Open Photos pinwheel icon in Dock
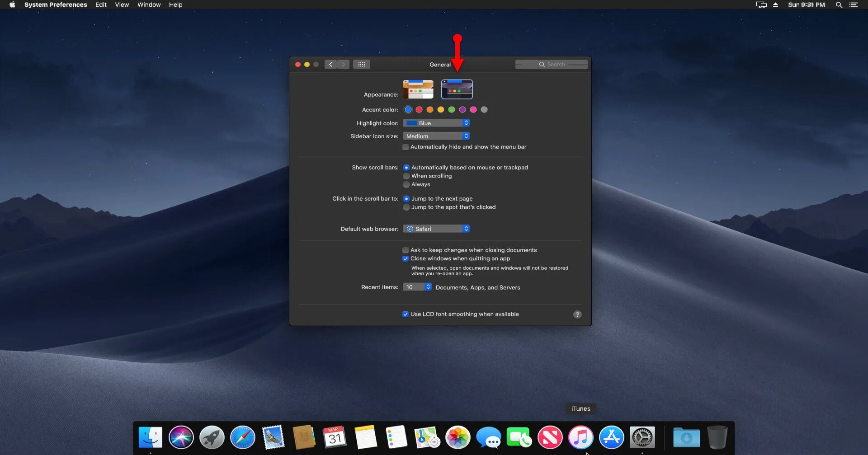 click(x=458, y=437)
